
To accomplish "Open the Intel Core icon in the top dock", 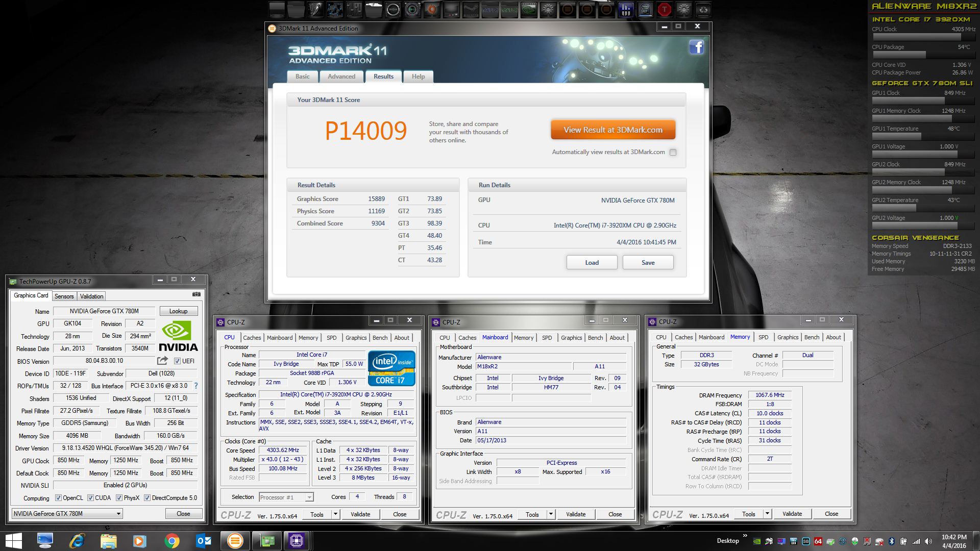I will pos(645,9).
